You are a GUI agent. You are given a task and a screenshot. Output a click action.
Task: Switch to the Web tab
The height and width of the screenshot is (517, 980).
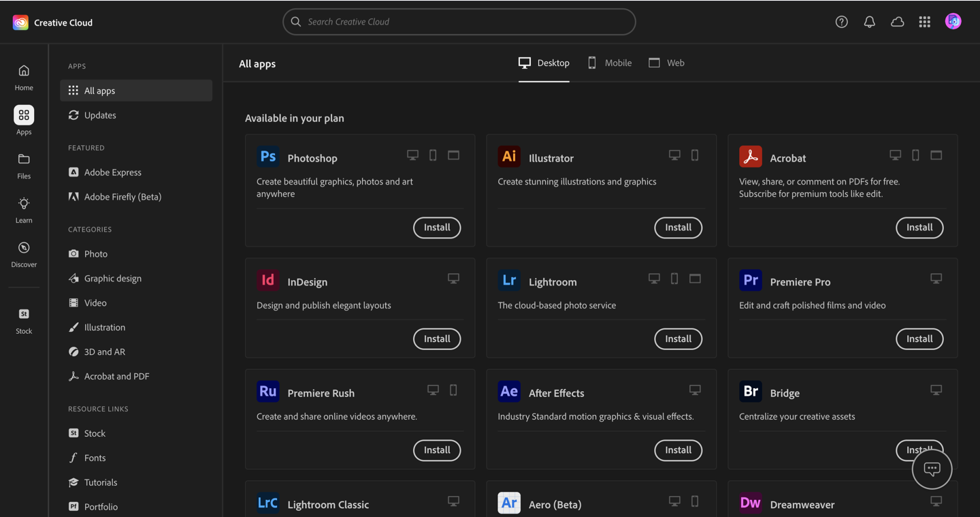[x=666, y=63]
